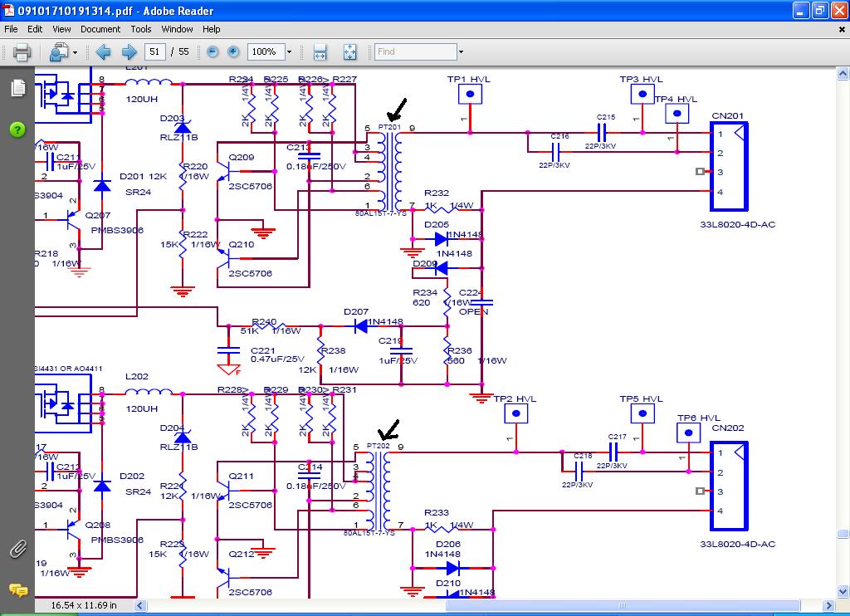Open the Pages panel in sidebar
Screen dimensions: 850x616
(x=17, y=88)
